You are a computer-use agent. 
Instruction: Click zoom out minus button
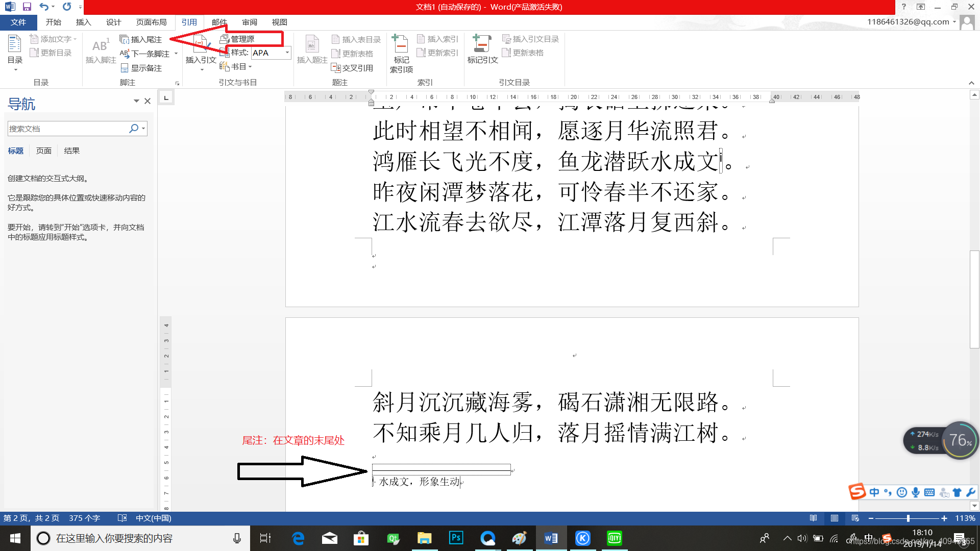coord(871,518)
